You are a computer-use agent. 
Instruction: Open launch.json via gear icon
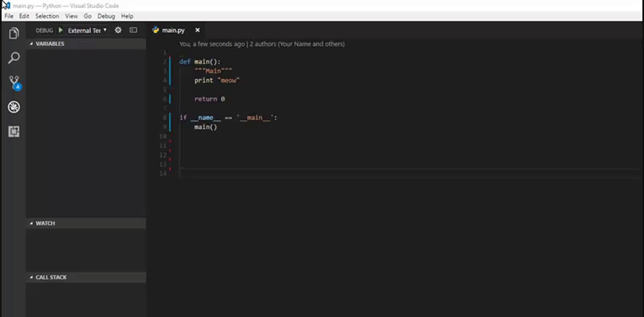pyautogui.click(x=118, y=30)
